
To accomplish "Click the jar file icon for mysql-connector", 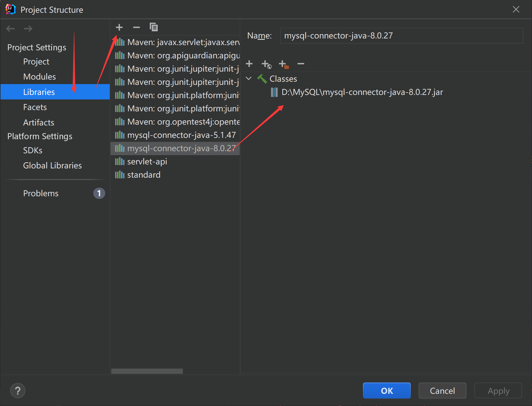I will coord(274,92).
